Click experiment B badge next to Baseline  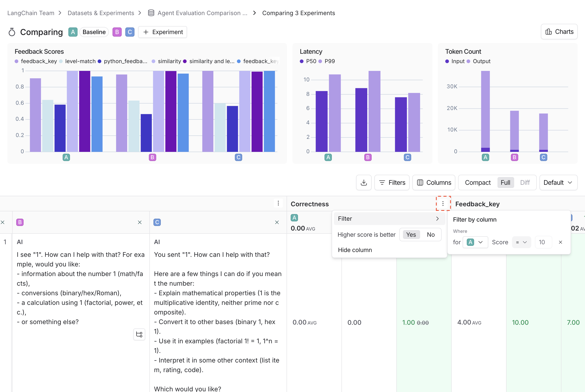(x=117, y=32)
